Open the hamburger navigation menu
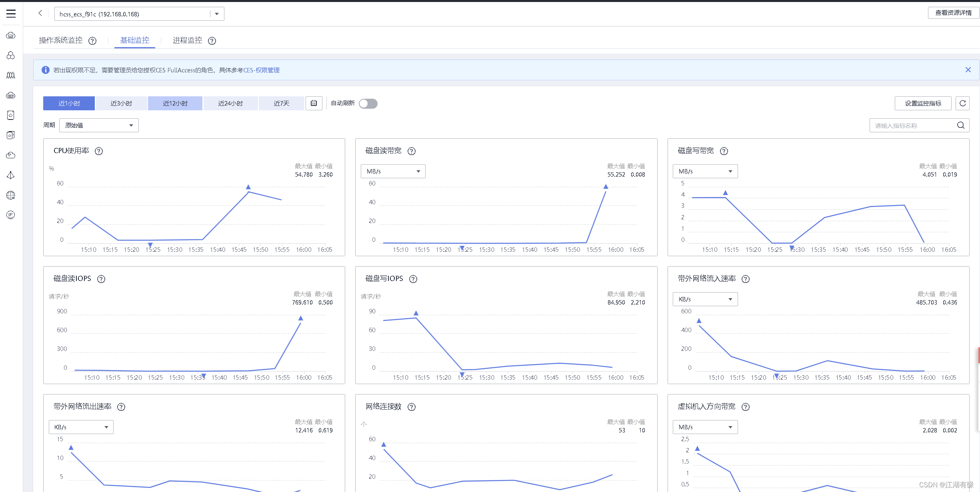980x492 pixels. [x=11, y=14]
